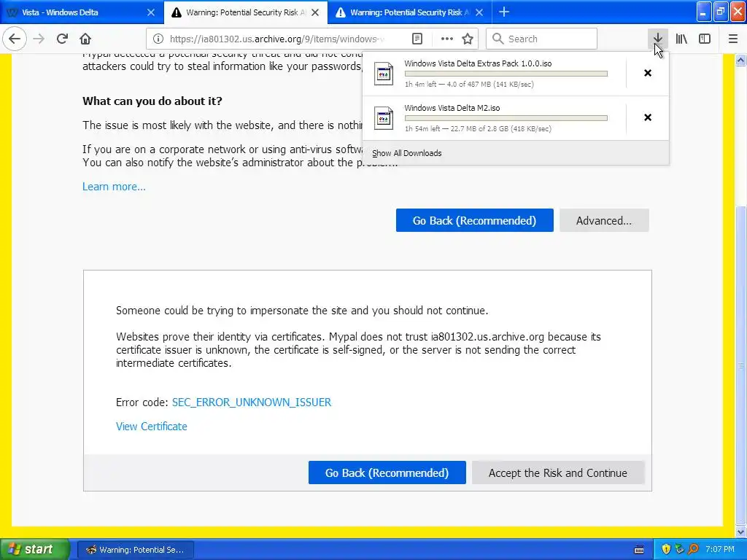Reload the current page
Screen dimensions: 747x560
(x=62, y=39)
